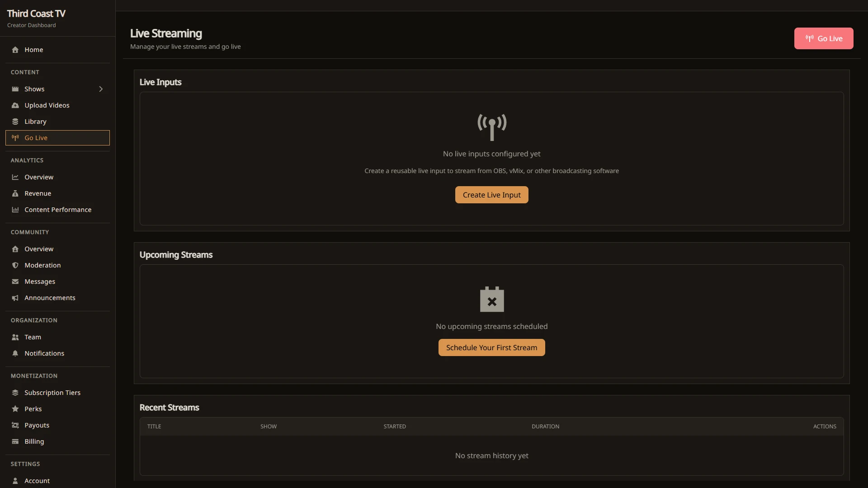This screenshot has width=868, height=488.
Task: Click the Go Live broadcast icon in sidebar
Action: 15,138
